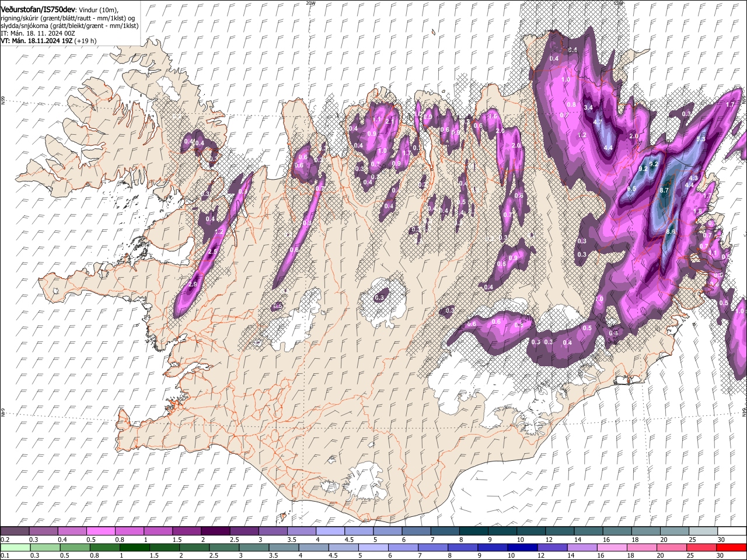Select top legend row swatch between 3 and 3.5
747x560 pixels.
273,531
